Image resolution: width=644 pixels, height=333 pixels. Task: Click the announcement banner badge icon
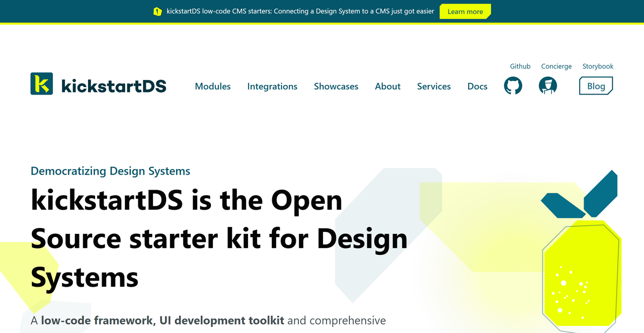point(157,11)
